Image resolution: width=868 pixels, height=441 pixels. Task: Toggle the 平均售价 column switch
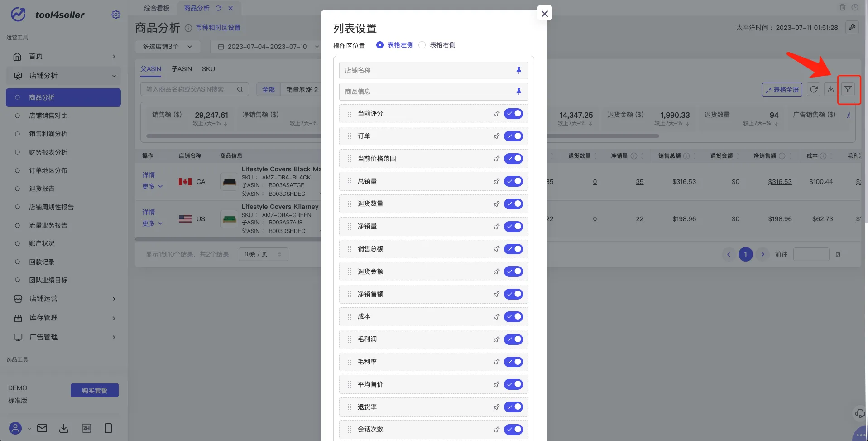[x=513, y=384]
